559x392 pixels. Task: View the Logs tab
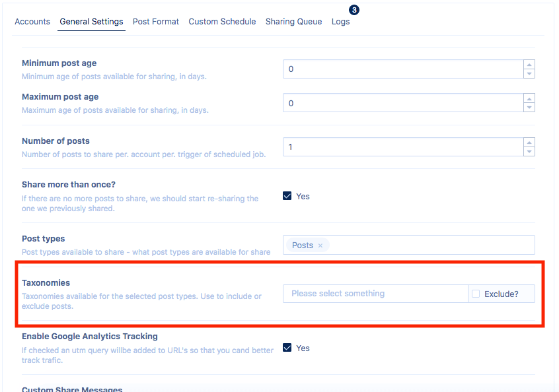(340, 22)
